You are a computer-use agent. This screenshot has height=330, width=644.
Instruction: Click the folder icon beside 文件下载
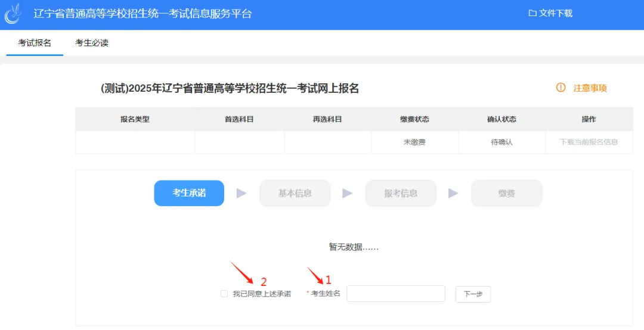pyautogui.click(x=532, y=13)
